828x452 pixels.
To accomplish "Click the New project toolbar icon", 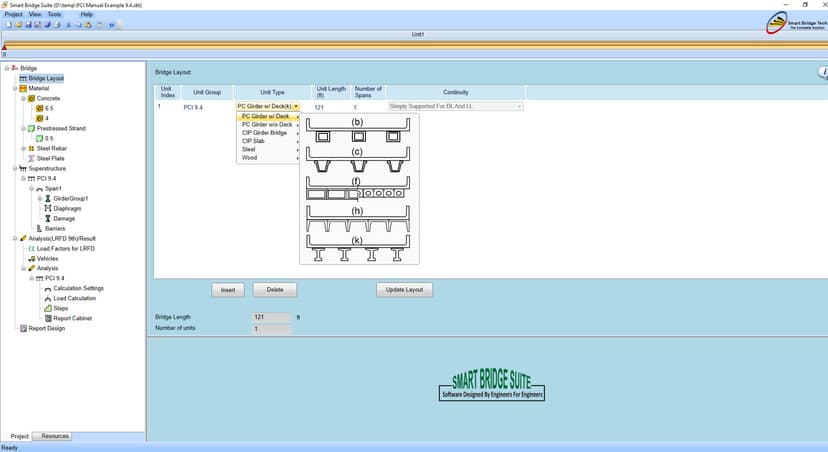I will (8, 25).
